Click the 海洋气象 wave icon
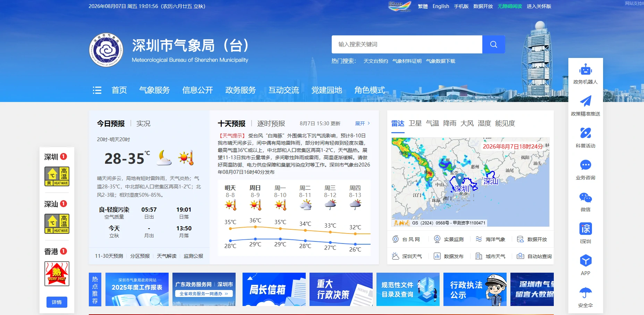Image resolution: width=644 pixels, height=315 pixels. point(479,239)
